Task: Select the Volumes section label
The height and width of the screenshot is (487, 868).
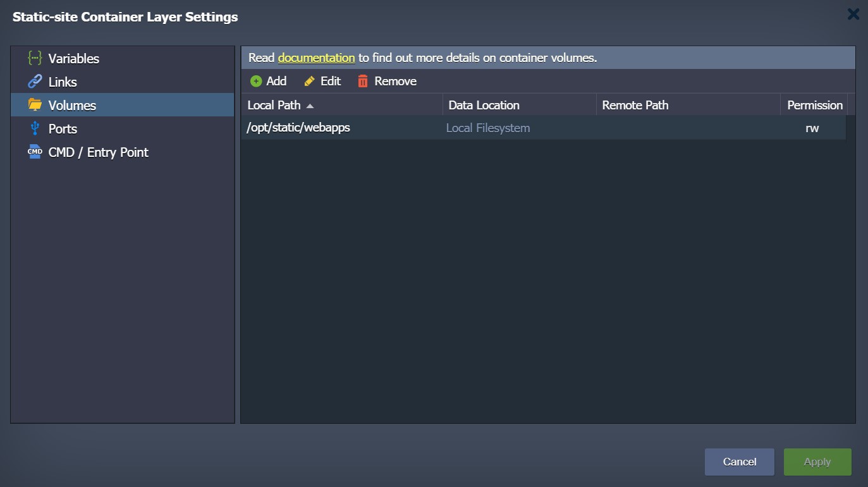Action: 72,105
